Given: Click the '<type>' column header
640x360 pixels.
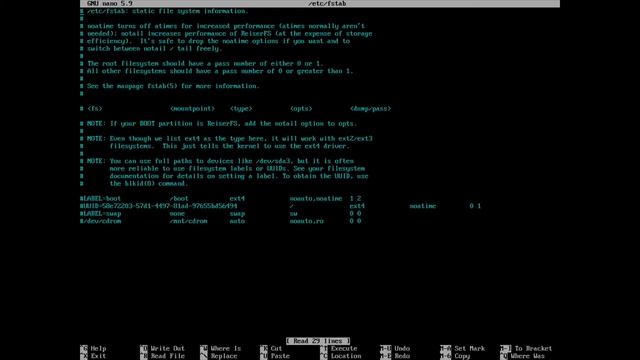Looking at the screenshot, I should [241, 109].
